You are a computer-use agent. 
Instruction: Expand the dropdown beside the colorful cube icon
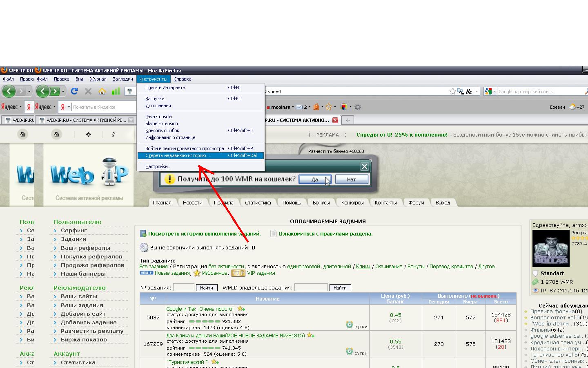click(350, 107)
